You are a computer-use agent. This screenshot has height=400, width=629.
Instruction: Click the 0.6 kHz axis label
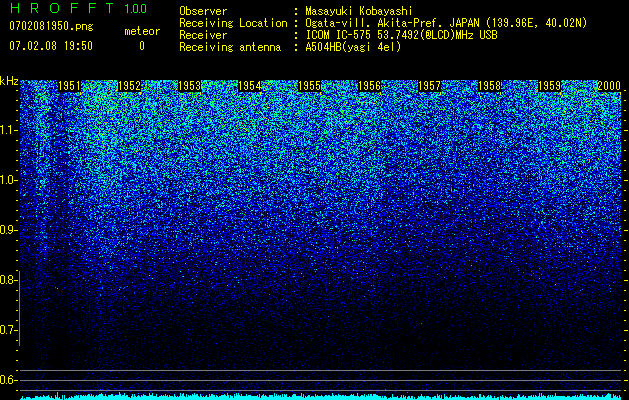pos(7,380)
